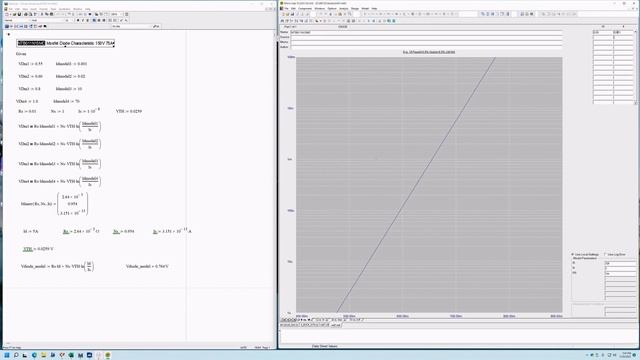Click the Go button in Mathcad resources bar
Viewport: 640px width, 360px height.
pyautogui.click(x=156, y=27)
